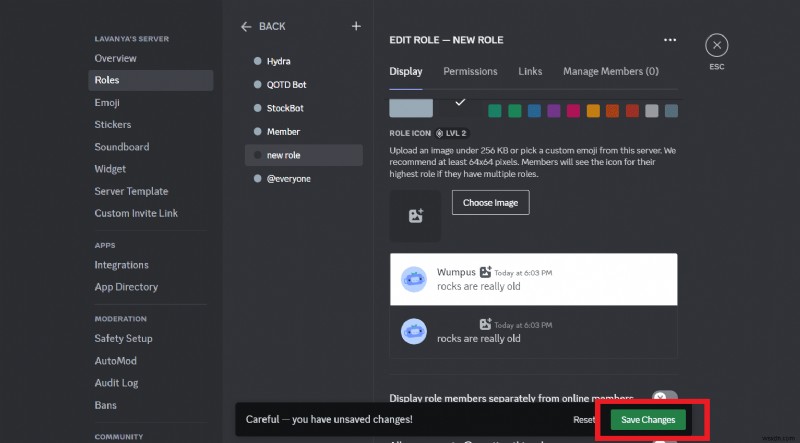Open the Links tab
The image size is (800, 443).
tap(530, 71)
